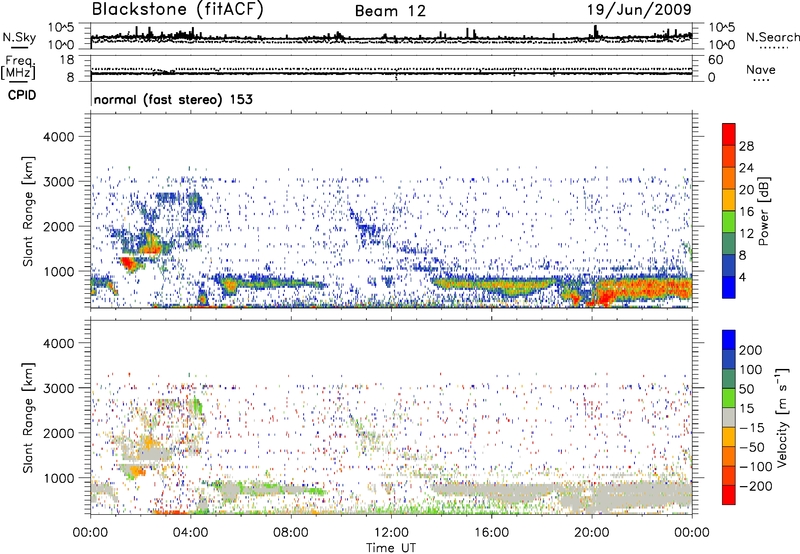Click the 4000 tick of the power panel
800x554 pixels.
click(58, 137)
